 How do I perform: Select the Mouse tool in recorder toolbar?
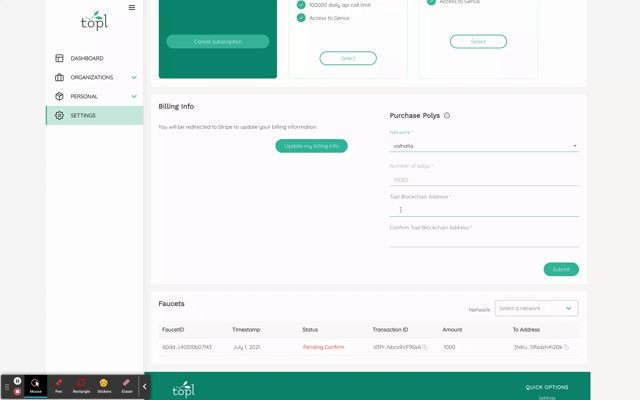point(36,386)
